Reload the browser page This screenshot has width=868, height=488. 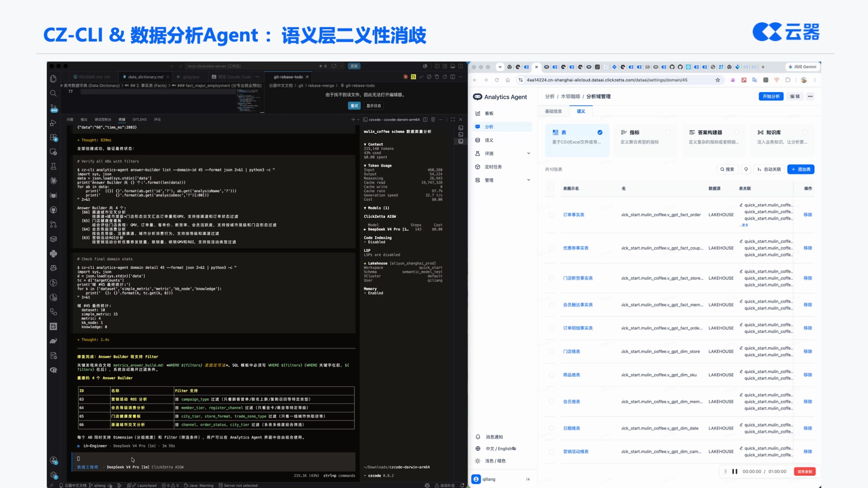point(497,80)
